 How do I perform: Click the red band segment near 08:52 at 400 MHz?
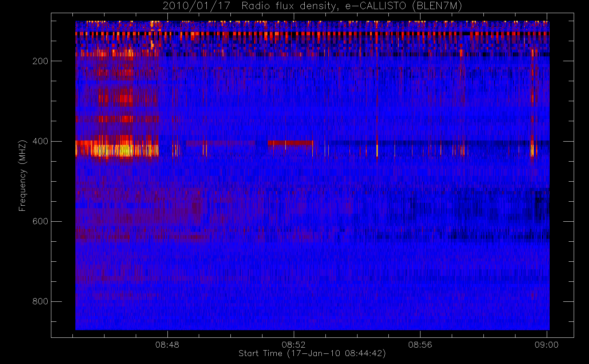pyautogui.click(x=290, y=143)
